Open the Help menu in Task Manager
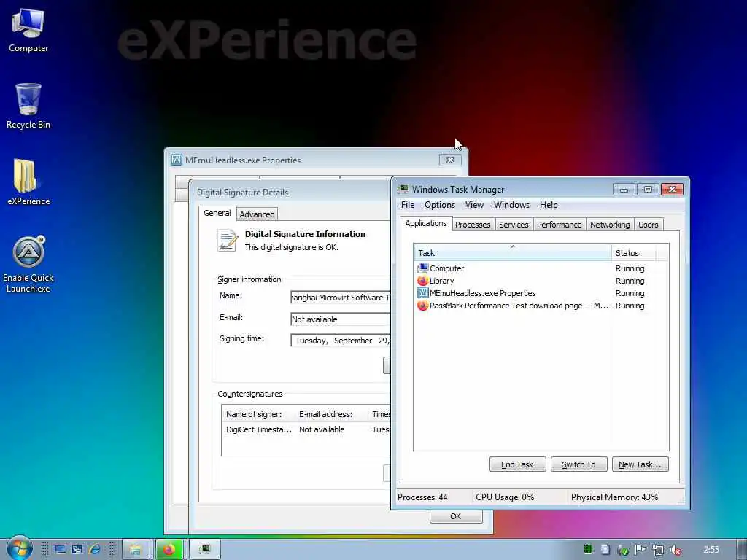Image resolution: width=747 pixels, height=560 pixels. [x=549, y=205]
